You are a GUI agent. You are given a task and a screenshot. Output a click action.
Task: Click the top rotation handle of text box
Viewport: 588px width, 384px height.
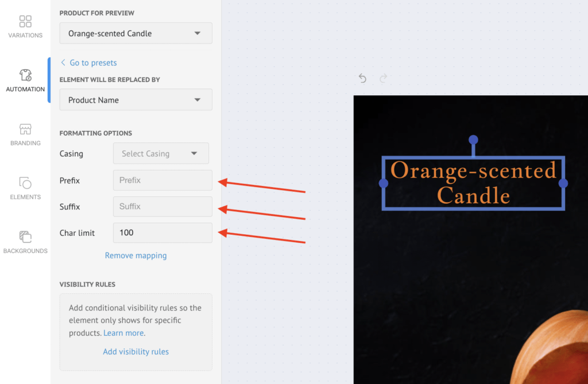[x=473, y=139]
